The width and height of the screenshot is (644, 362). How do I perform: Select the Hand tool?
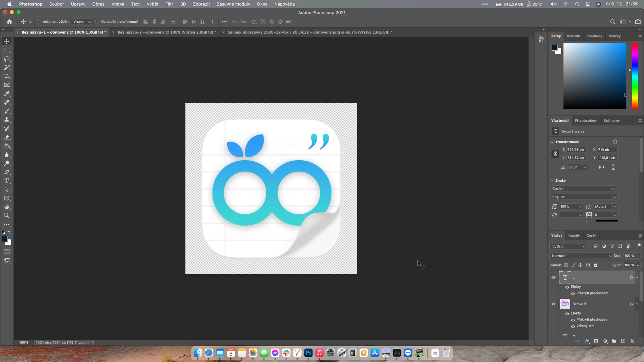pos(7,207)
